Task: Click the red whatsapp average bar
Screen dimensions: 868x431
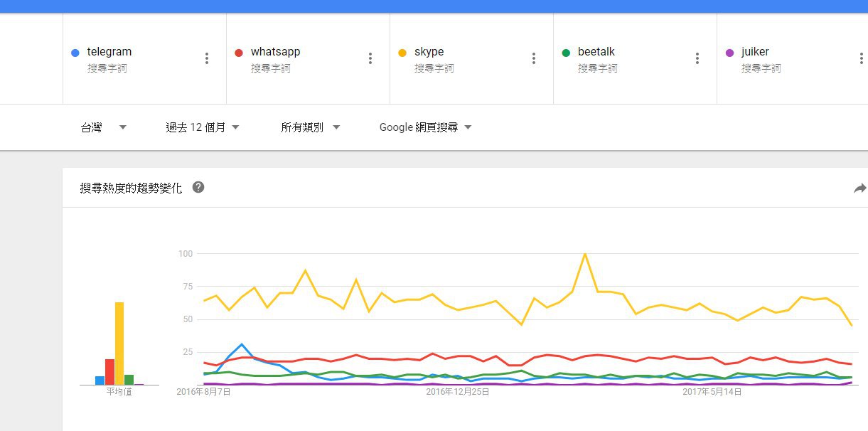Action: point(109,371)
